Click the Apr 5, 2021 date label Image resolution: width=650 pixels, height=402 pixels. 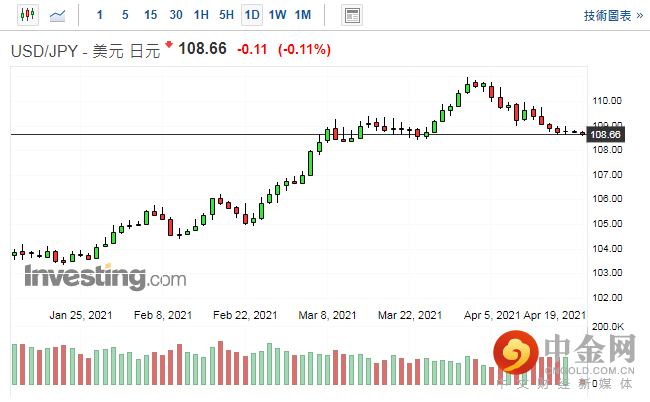(492, 315)
